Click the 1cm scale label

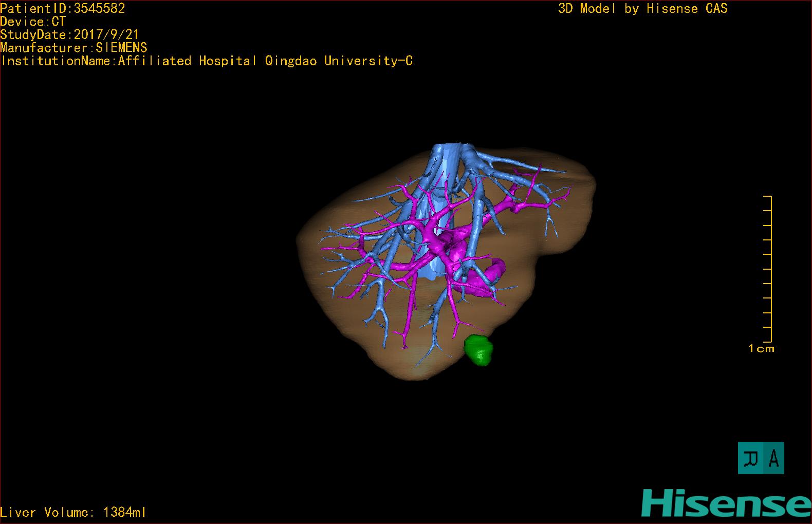click(x=761, y=349)
